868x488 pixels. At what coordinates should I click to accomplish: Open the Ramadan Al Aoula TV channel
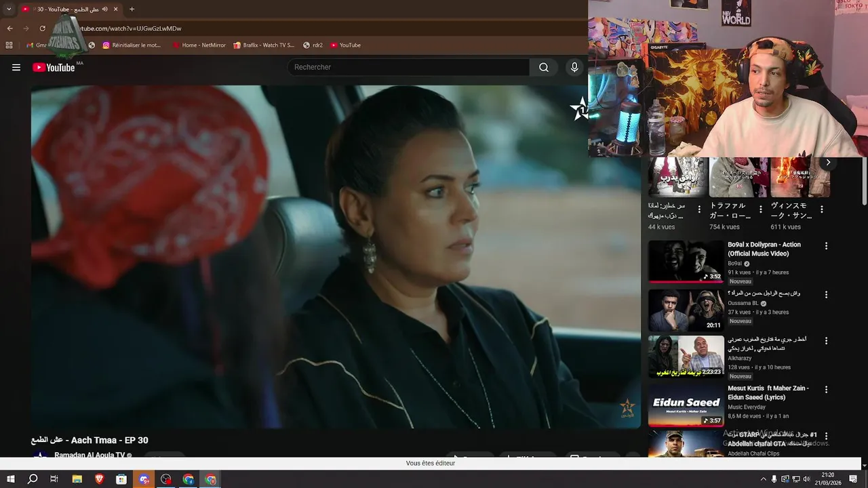click(x=90, y=455)
